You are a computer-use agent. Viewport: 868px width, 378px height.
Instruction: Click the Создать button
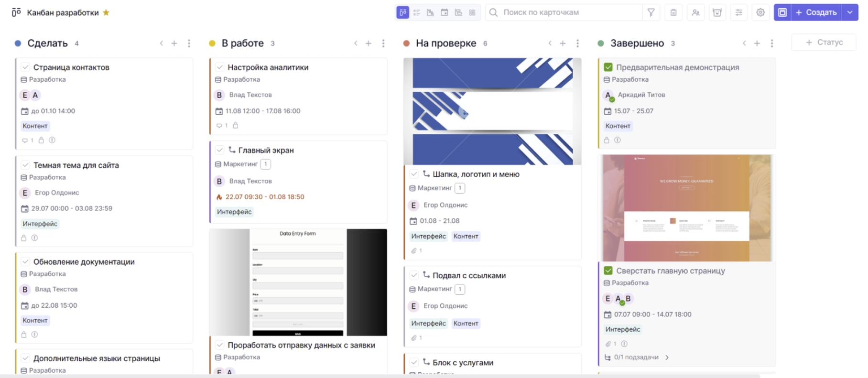816,12
